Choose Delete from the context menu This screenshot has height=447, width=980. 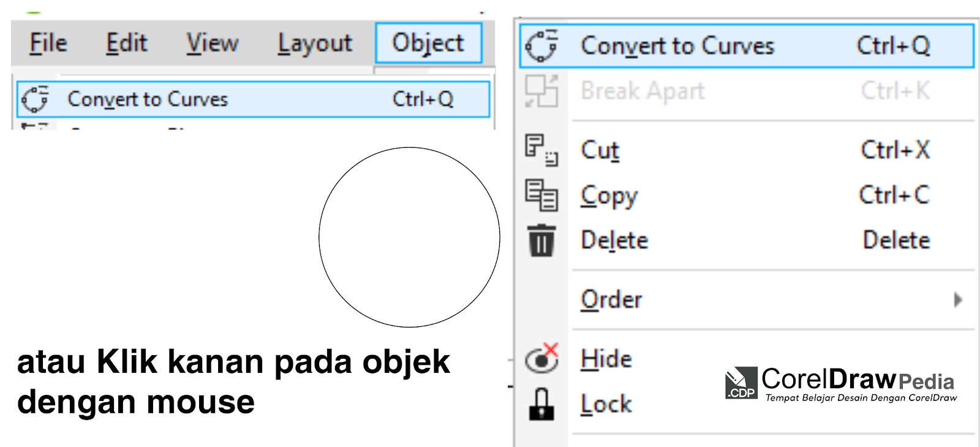614,240
